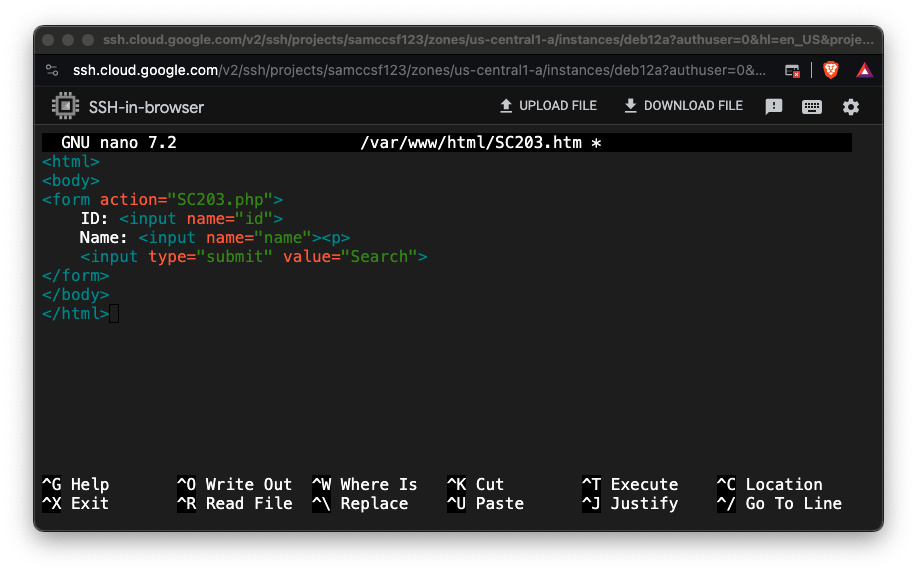Viewport: 917px width, 573px height.
Task: Click the </html> closing tag
Action: (x=75, y=313)
